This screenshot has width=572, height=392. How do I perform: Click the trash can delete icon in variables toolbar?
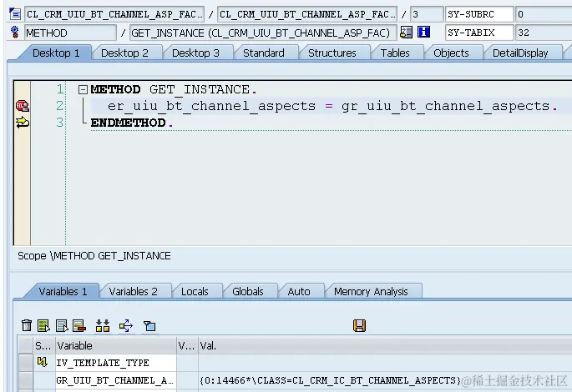(27, 325)
